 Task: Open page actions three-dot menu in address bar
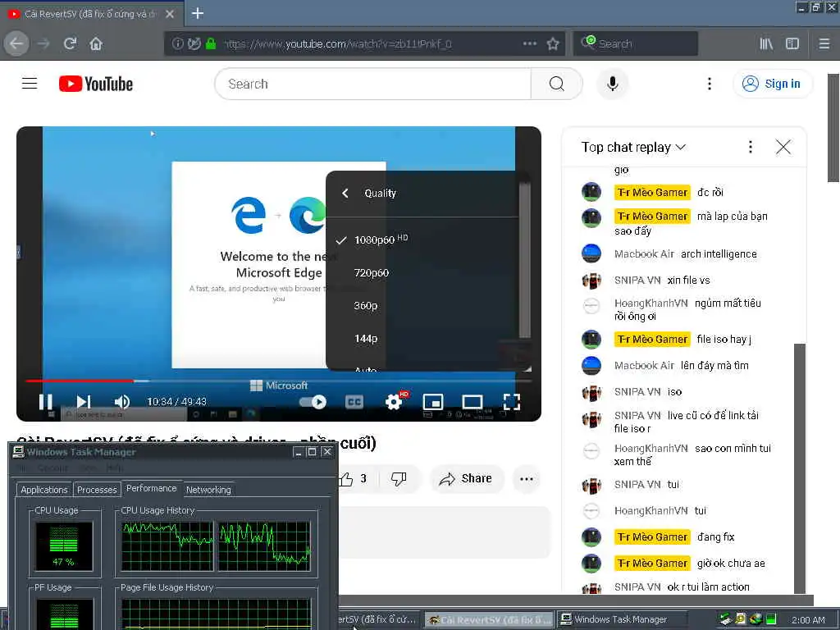(529, 43)
